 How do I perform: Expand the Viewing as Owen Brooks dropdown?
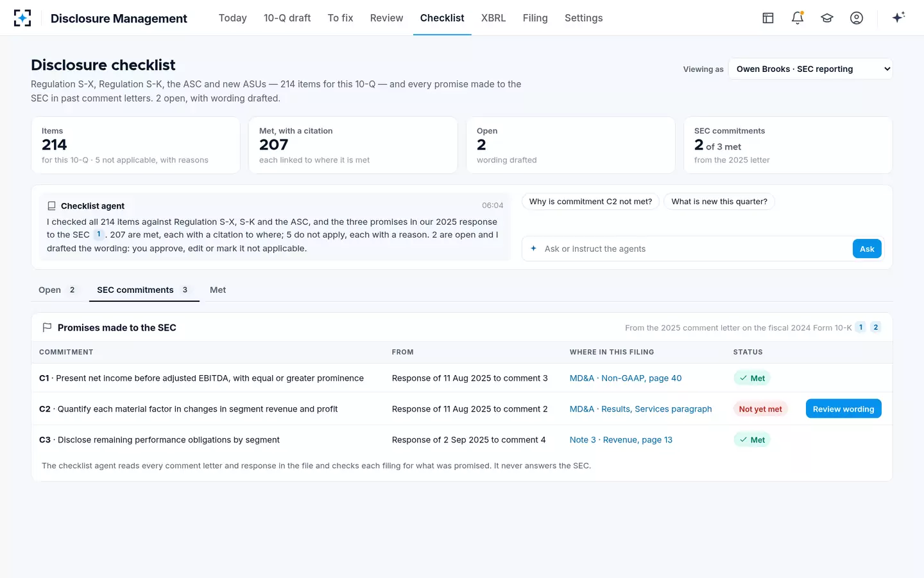pyautogui.click(x=810, y=69)
